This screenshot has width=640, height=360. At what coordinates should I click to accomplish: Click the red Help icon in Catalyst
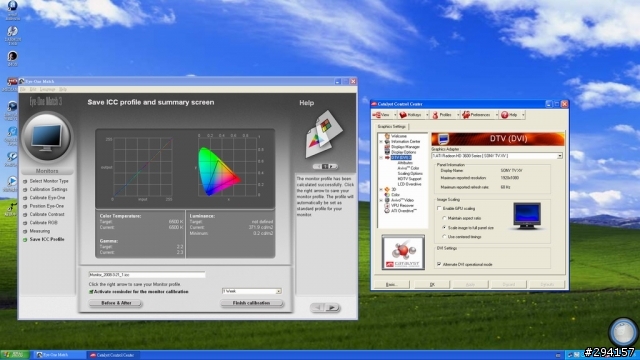(504, 115)
